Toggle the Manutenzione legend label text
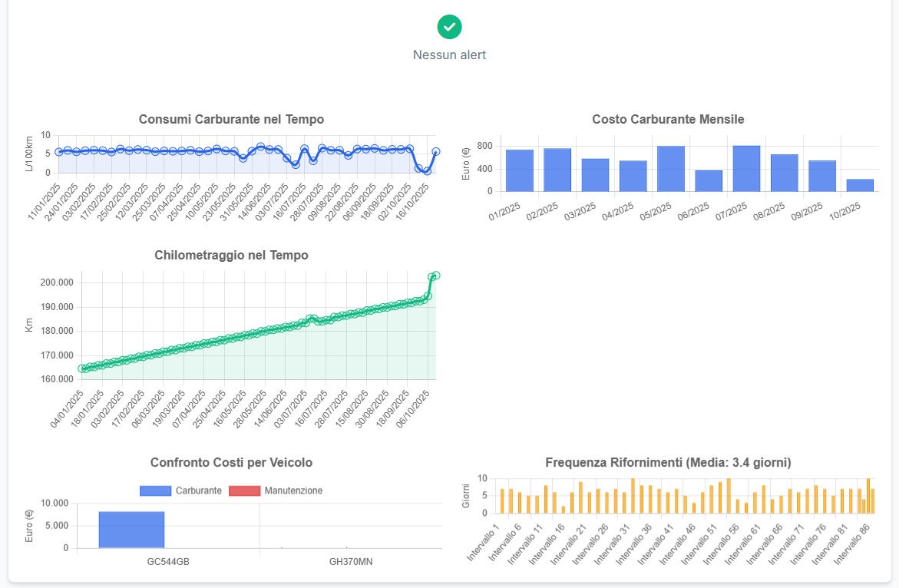The width and height of the screenshot is (899, 588). [x=293, y=491]
